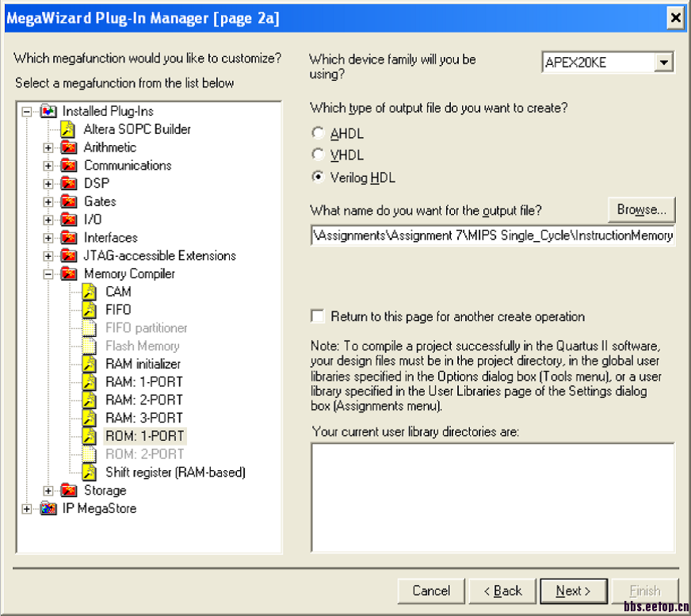Select the Shift register (RAM-based) label
Viewport: 691px width, 616px height.
coord(175,473)
